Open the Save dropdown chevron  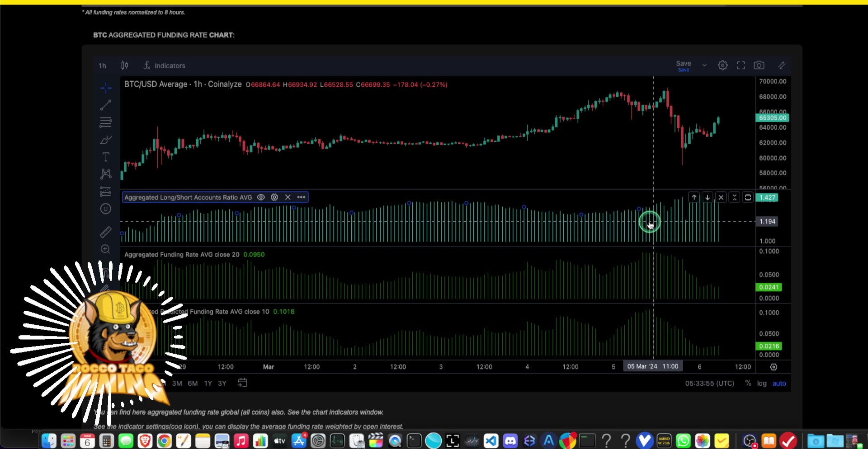(704, 65)
